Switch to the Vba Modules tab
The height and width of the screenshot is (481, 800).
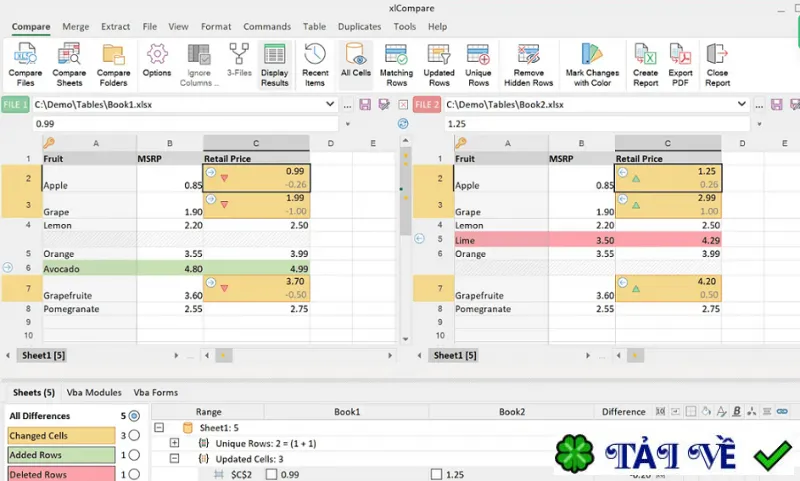click(94, 392)
